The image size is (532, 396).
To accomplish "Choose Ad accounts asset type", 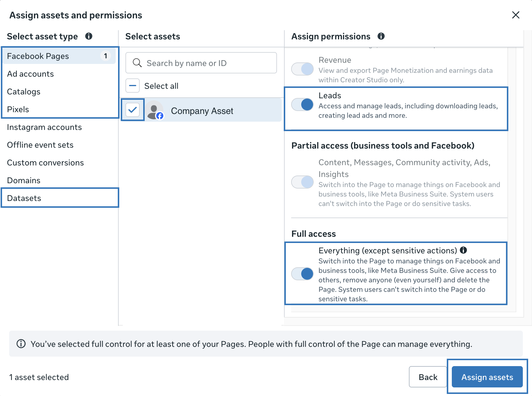I will pyautogui.click(x=59, y=74).
